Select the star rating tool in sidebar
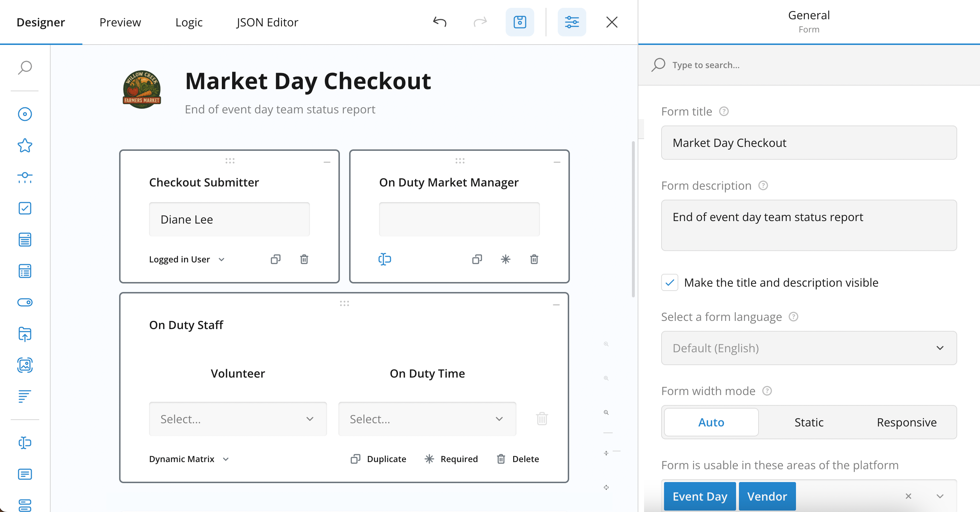980x512 pixels. coord(25,145)
